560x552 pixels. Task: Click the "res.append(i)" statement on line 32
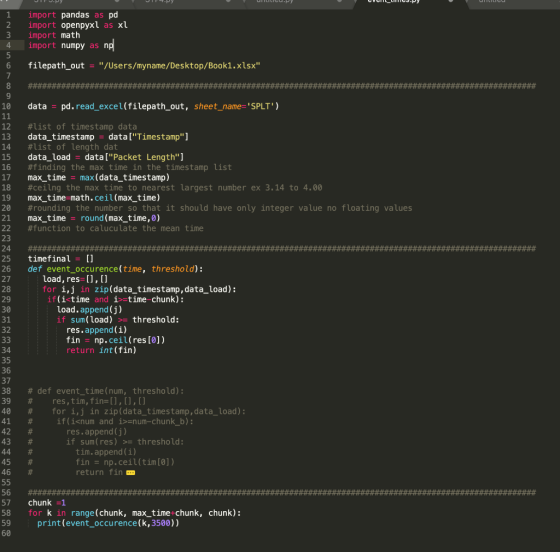[x=96, y=330]
